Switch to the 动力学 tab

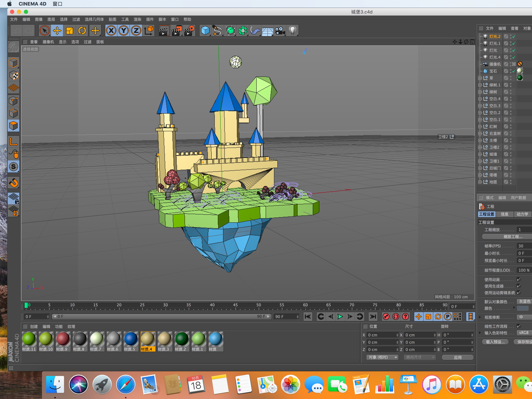click(x=522, y=214)
